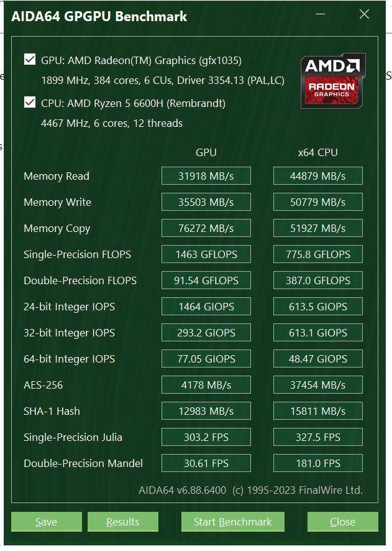This screenshot has width=392, height=551.
Task: Minimize the AIDA64 GPGPU Benchmark window
Action: (320, 14)
